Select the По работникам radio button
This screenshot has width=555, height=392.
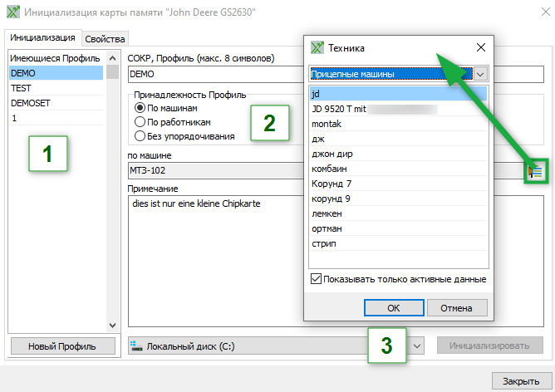(140, 122)
